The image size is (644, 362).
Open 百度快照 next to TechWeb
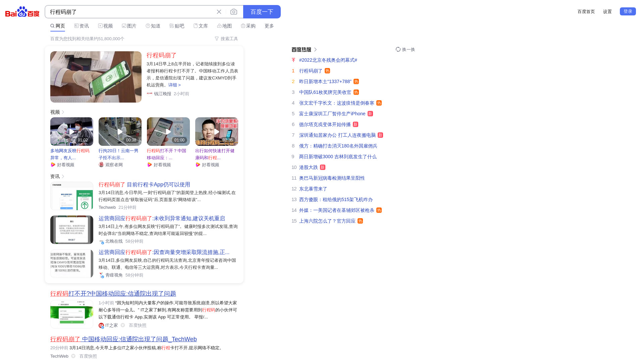88,356
